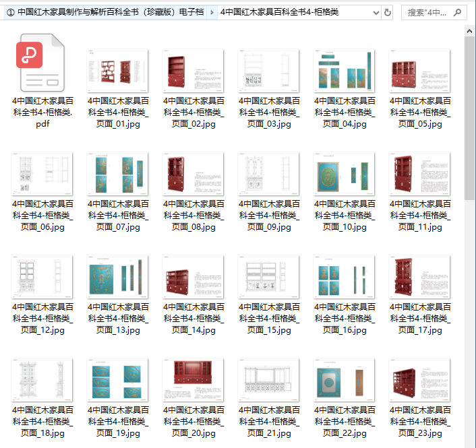
Task: Select thumbnail 页面_11.jpg
Action: tap(420, 174)
